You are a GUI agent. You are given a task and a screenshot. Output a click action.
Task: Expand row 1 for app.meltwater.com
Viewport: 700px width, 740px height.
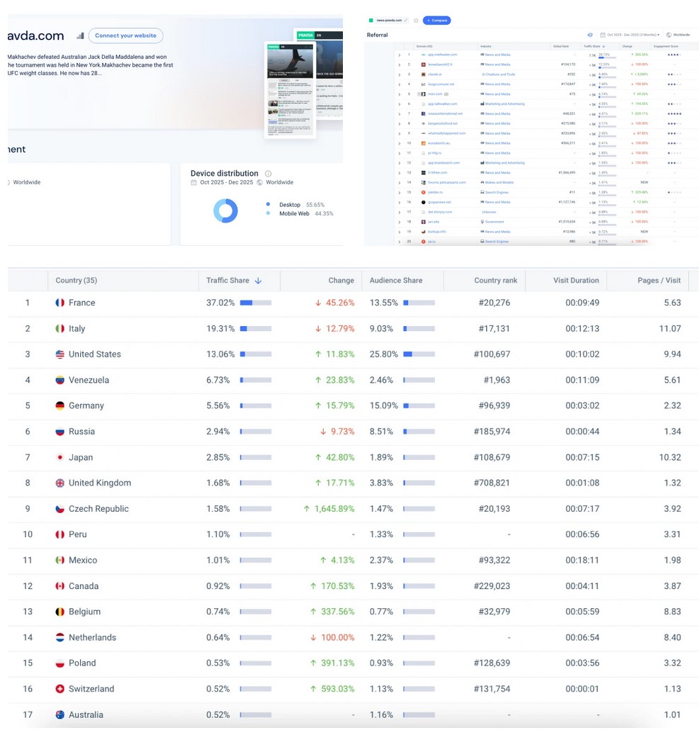tap(399, 55)
